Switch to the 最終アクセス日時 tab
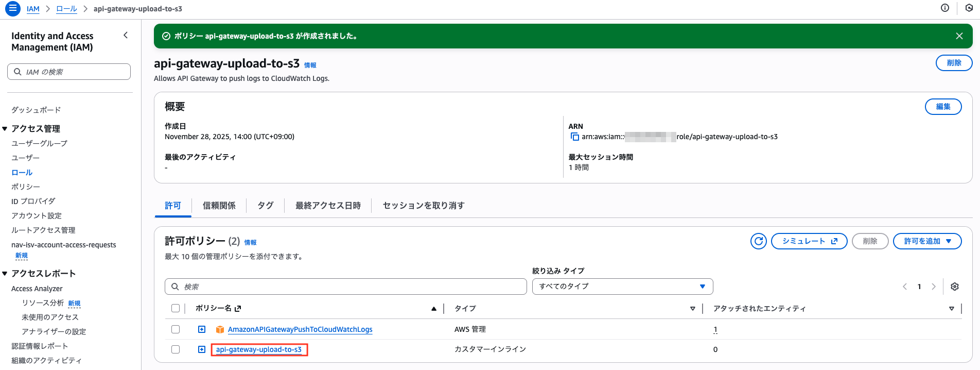The height and width of the screenshot is (370, 980). (328, 206)
